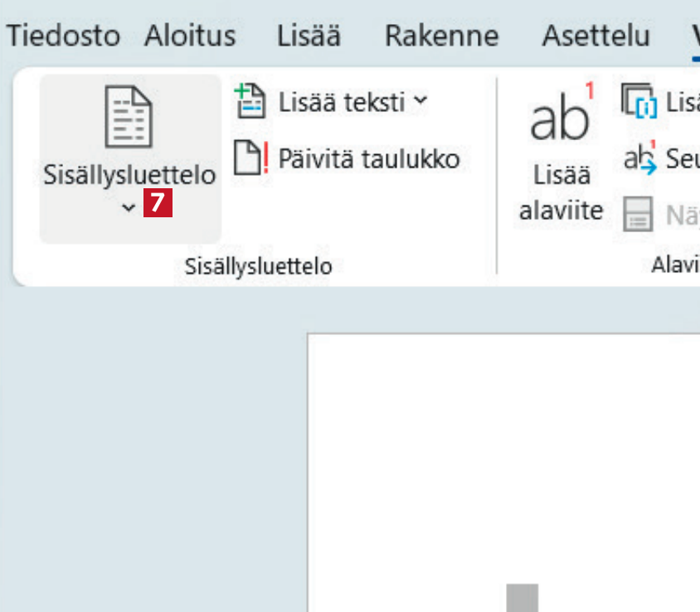Viewport: 700px width, 612px height.
Task: Click the greyed show notes icon
Action: (638, 214)
